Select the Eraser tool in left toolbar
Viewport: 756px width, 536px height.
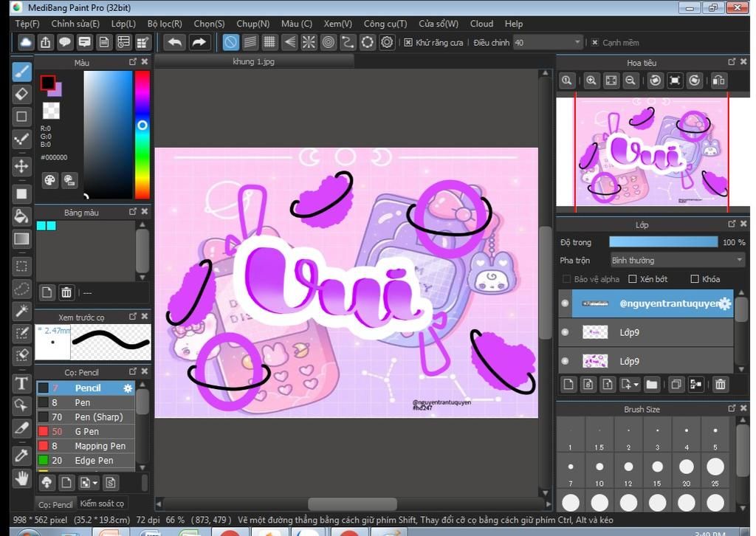[21, 94]
